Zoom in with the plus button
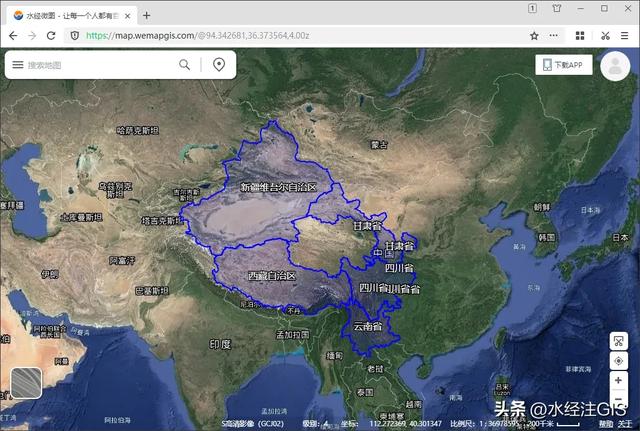 [x=618, y=380]
